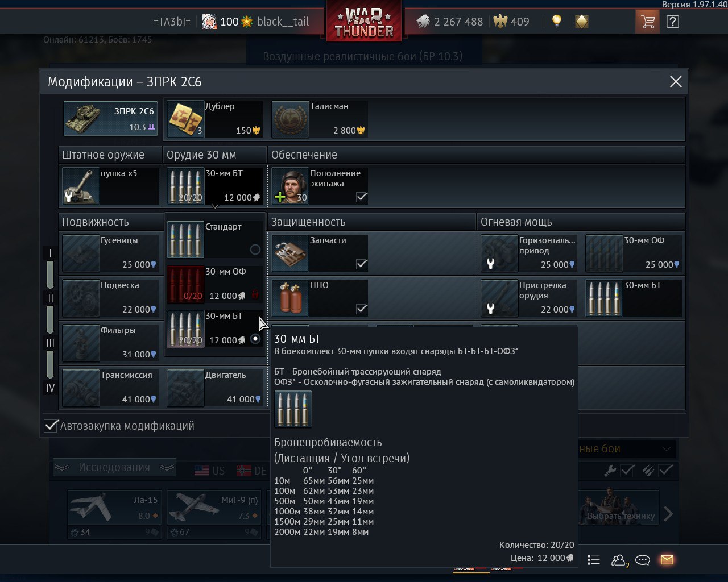The width and height of the screenshot is (728, 582).
Task: Open the list menu icon in bottom bar
Action: [593, 560]
